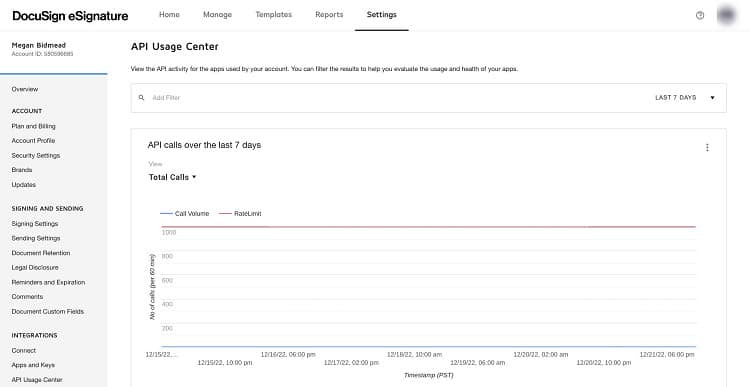Go to the Home tab
This screenshot has width=750, height=387.
169,15
